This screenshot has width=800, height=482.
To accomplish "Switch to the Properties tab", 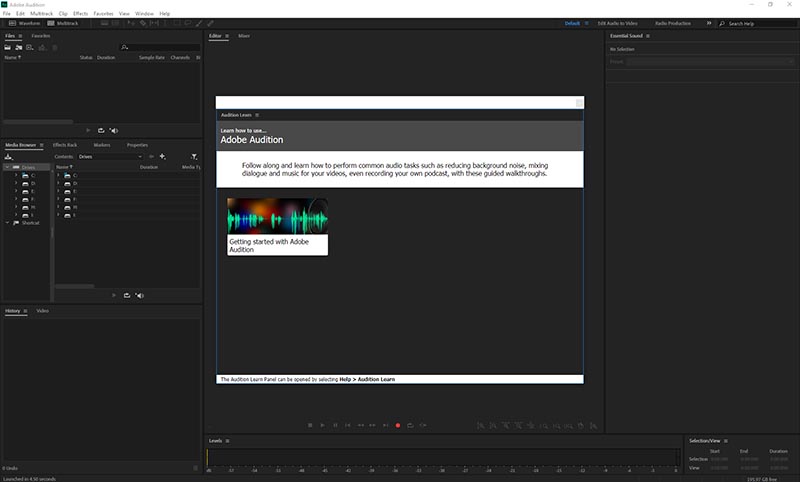I will pos(137,145).
